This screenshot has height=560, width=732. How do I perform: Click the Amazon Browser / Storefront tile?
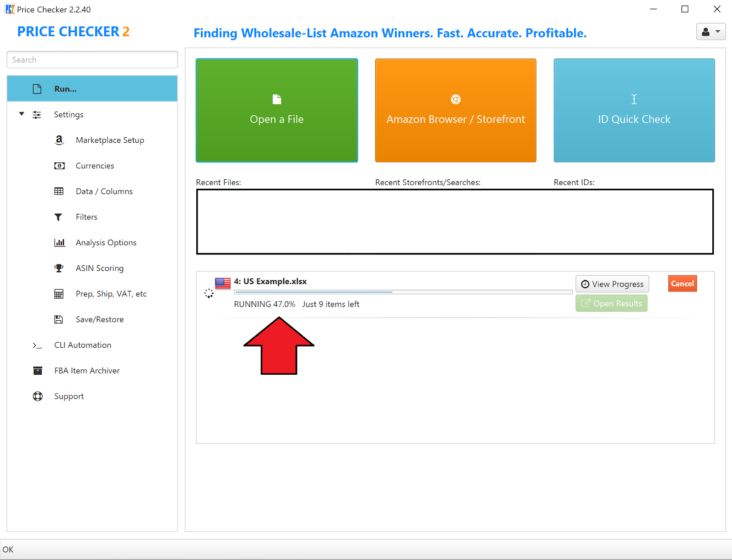click(x=456, y=110)
